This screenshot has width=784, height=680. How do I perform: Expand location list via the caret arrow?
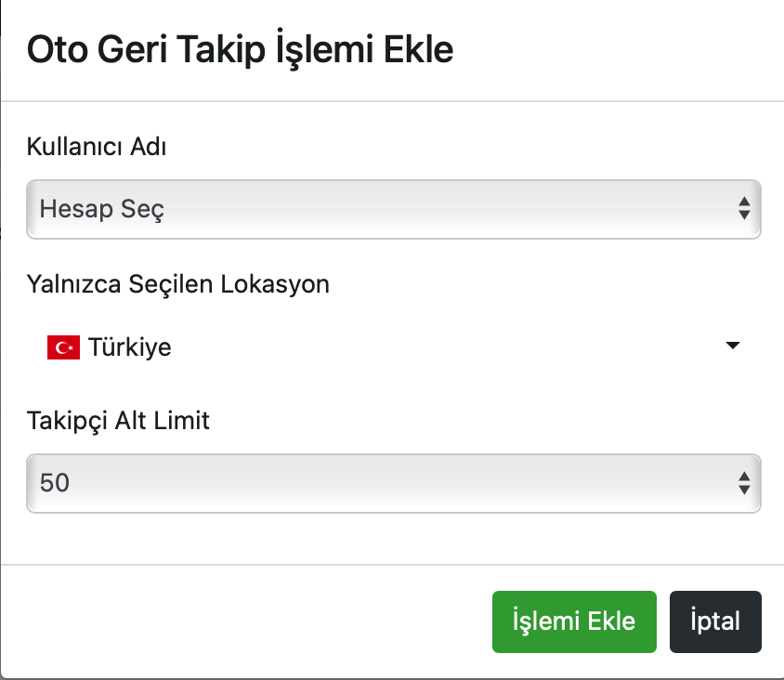[733, 345]
